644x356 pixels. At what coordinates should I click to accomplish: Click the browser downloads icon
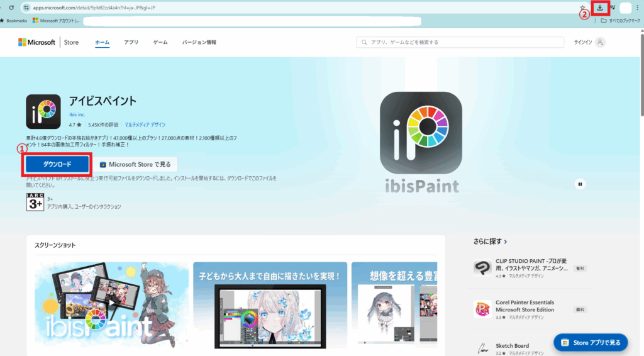(x=599, y=8)
